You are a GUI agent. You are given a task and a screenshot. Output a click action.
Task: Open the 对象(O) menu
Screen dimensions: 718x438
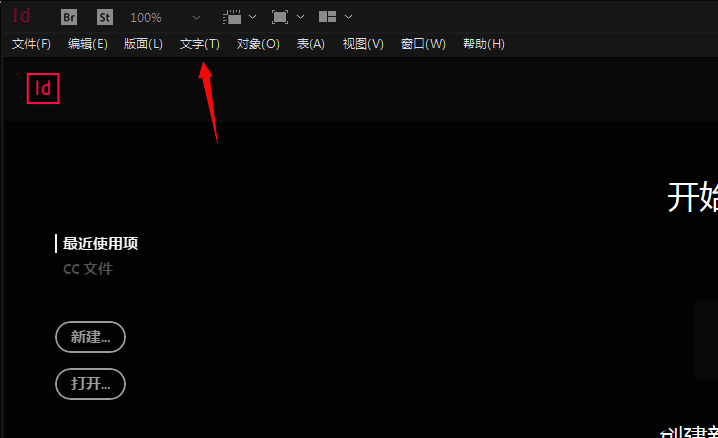coord(258,44)
